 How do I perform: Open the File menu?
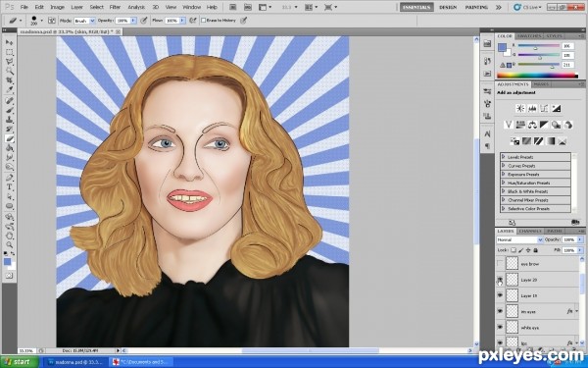click(x=24, y=7)
